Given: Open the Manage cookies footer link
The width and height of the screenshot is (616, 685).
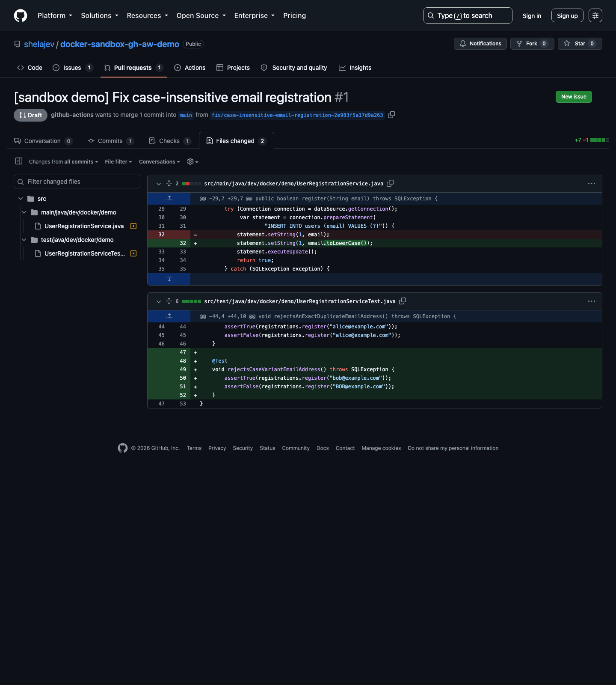Looking at the screenshot, I should click(x=381, y=448).
